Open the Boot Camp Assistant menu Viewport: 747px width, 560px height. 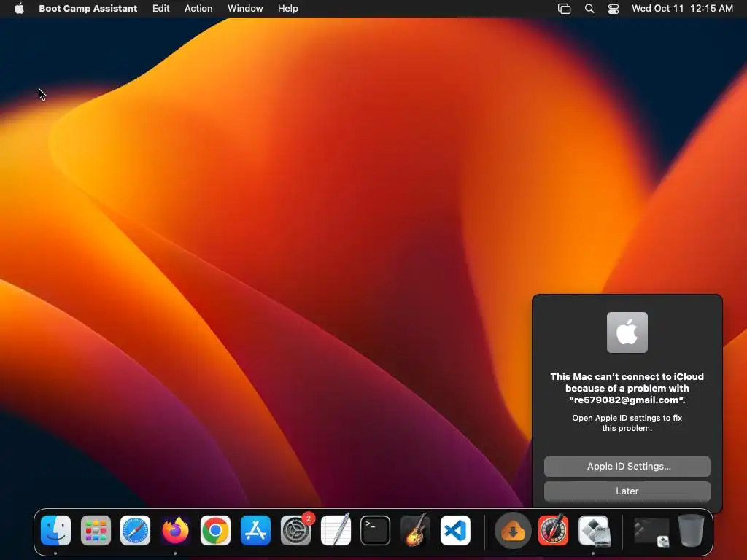88,9
